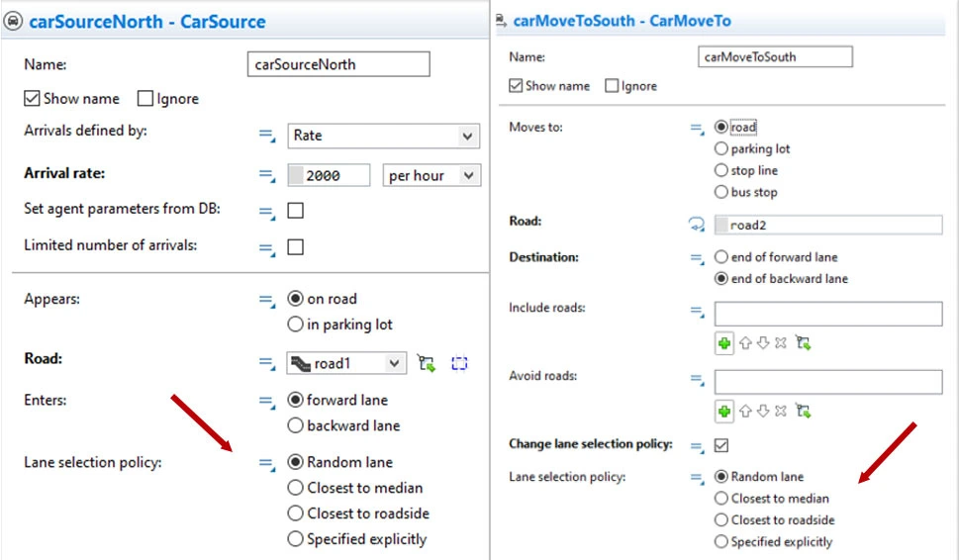Click the carSourceNorth Name field
Screen dimensions: 959x560
point(338,64)
